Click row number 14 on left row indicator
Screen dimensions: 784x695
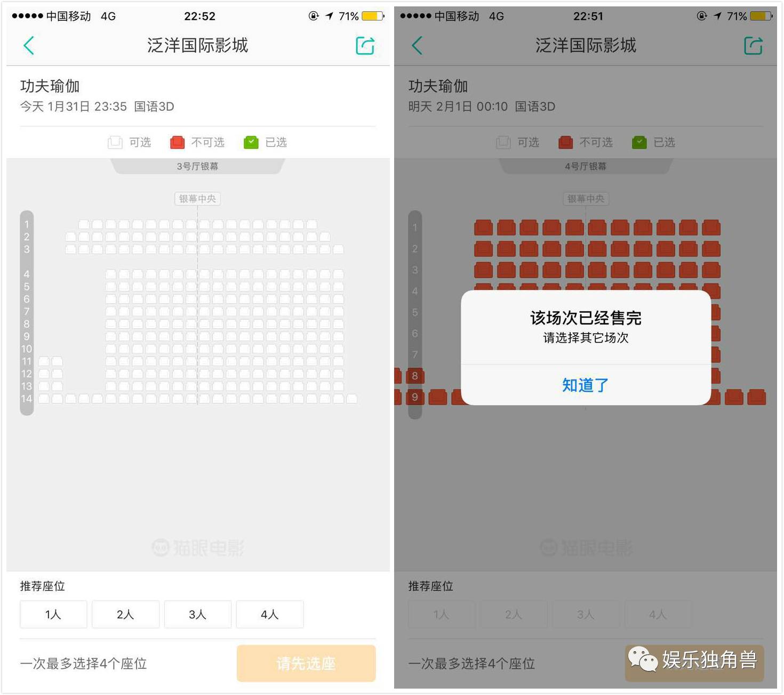[x=27, y=399]
